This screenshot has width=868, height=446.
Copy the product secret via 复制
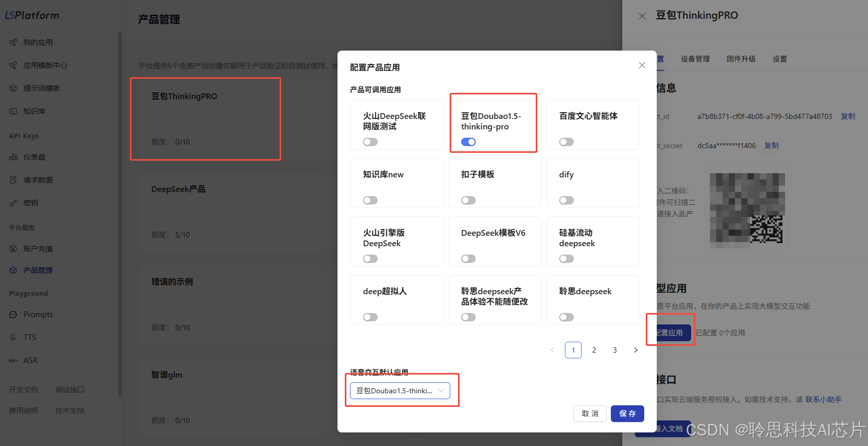pos(771,146)
